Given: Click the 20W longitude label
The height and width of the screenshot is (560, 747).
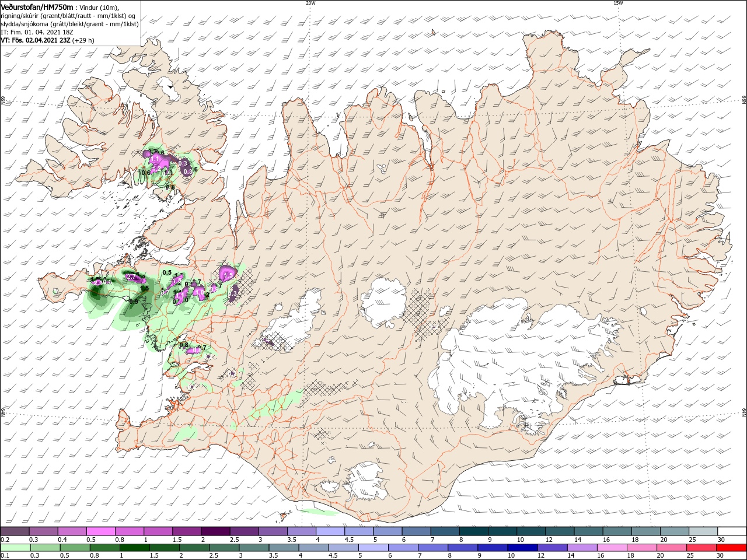Looking at the screenshot, I should point(310,3).
